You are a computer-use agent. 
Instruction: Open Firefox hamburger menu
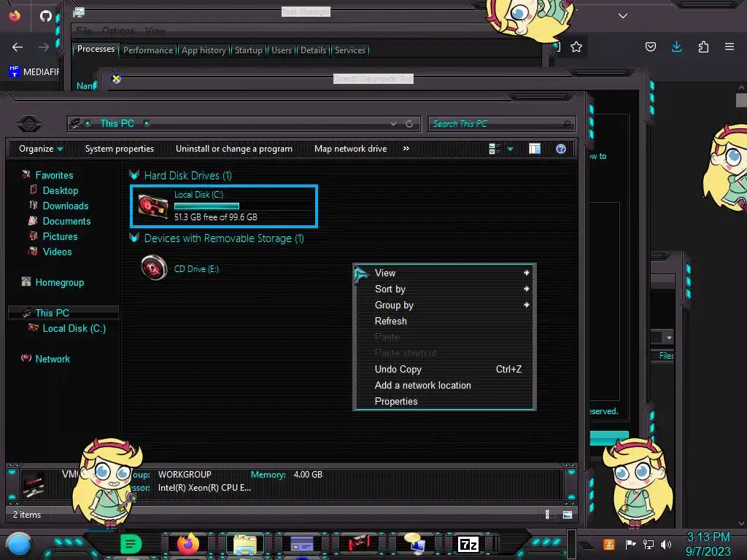[x=729, y=47]
